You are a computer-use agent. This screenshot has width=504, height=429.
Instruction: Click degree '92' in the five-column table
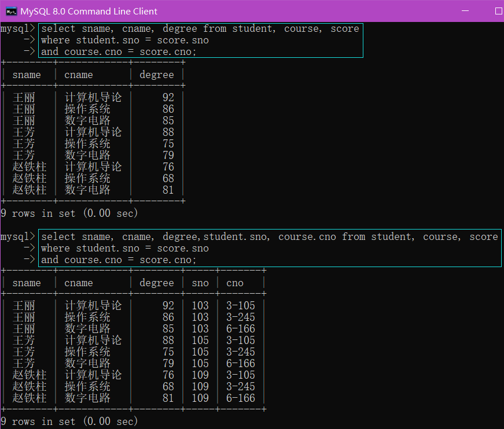pos(168,305)
